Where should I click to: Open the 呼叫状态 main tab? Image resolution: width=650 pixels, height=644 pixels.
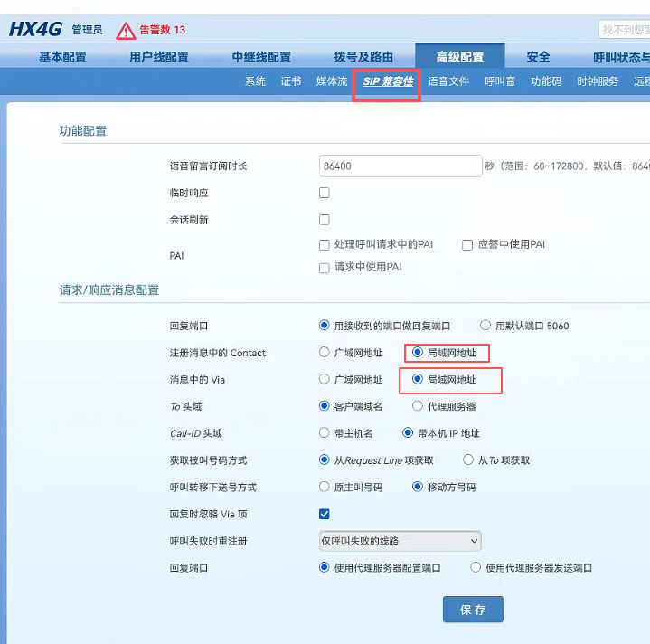pos(621,57)
